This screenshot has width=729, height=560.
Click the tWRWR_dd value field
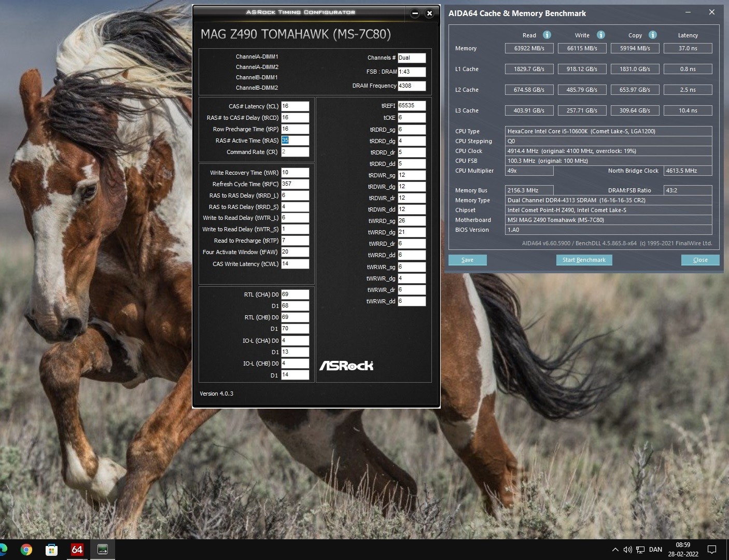click(412, 301)
